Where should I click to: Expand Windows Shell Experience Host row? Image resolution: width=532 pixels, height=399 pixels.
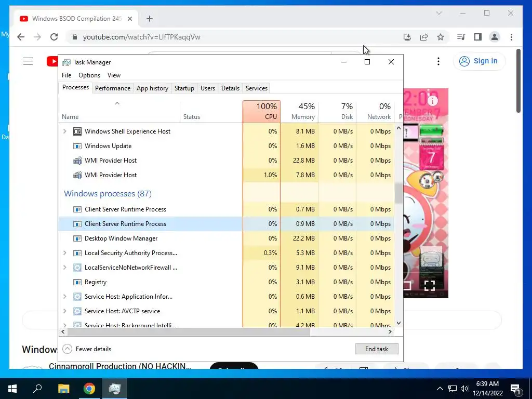pos(64,131)
